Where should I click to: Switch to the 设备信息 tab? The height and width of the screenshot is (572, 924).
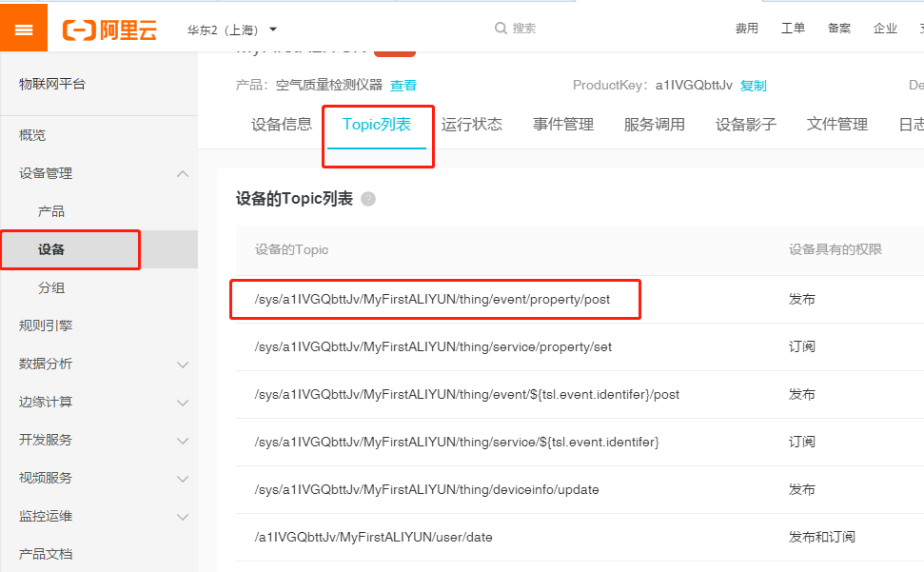point(282,125)
